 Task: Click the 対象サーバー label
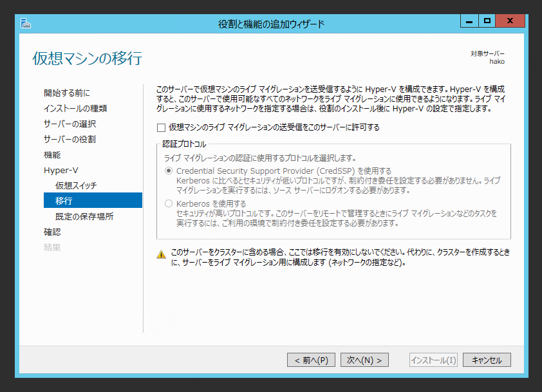[x=487, y=53]
